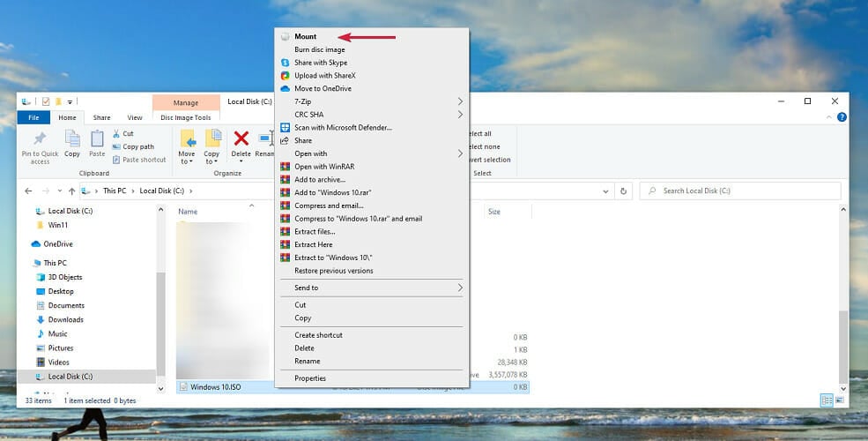
Task: Click the Manage contextual tab header
Action: coord(185,102)
